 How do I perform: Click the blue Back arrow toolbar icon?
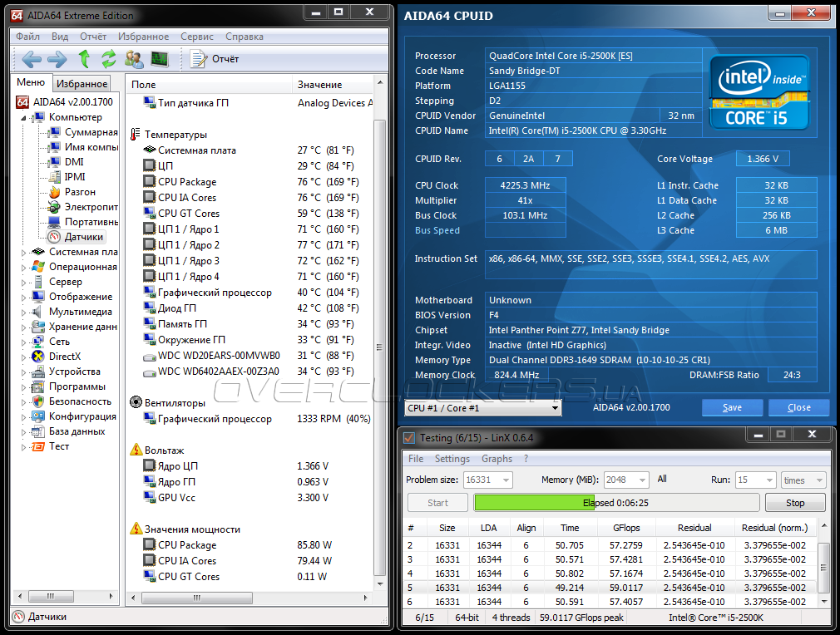pyautogui.click(x=32, y=59)
